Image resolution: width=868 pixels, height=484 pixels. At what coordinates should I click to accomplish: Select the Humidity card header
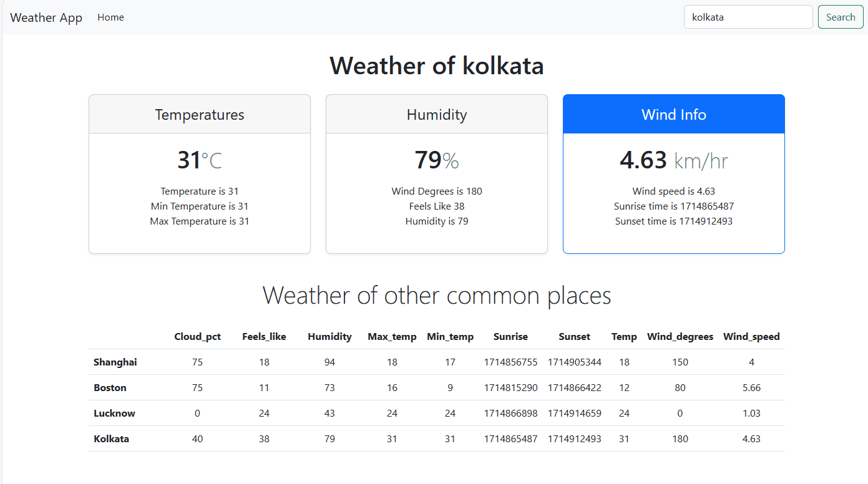click(x=437, y=114)
